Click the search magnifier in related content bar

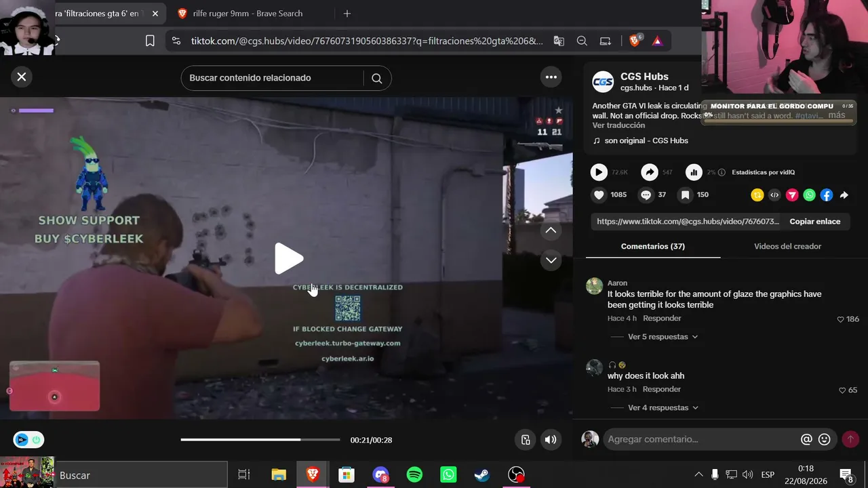click(x=377, y=78)
